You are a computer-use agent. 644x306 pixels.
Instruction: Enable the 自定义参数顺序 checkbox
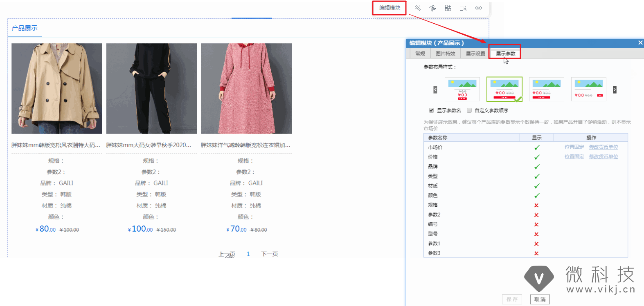(469, 110)
